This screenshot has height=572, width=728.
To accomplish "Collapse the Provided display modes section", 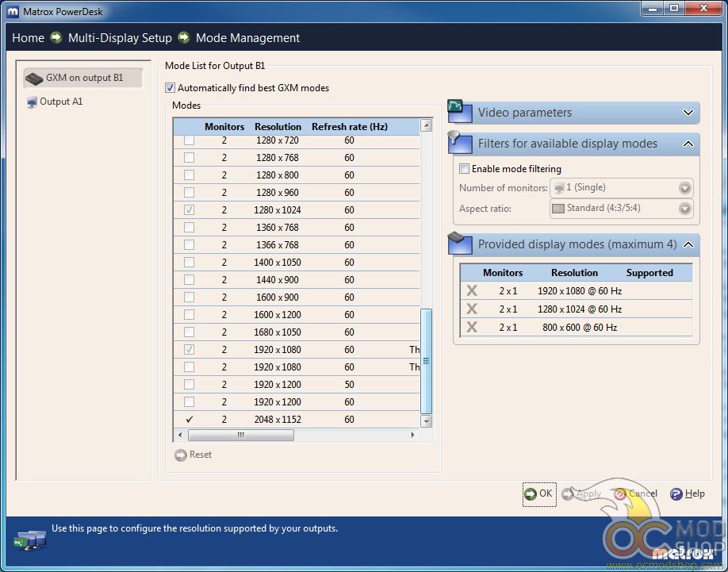I will [688, 244].
